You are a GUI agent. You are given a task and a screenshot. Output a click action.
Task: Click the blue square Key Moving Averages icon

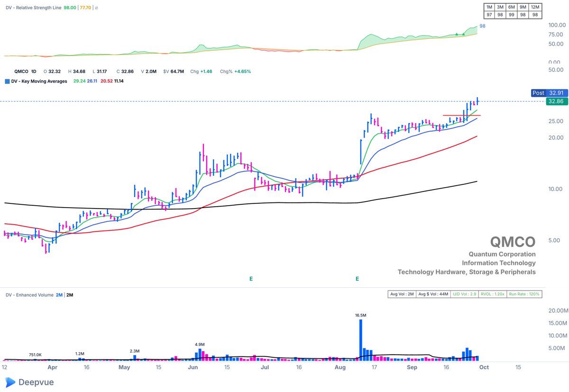(x=6, y=81)
